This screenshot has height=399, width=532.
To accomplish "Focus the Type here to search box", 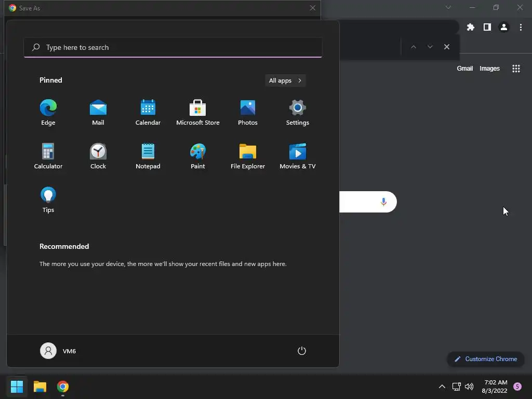I will pos(173,47).
